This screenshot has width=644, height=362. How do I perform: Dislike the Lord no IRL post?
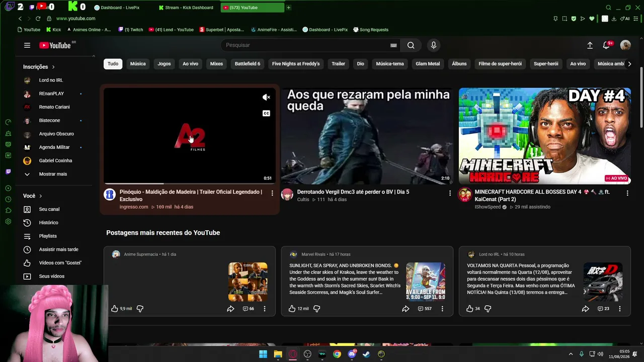(488, 309)
